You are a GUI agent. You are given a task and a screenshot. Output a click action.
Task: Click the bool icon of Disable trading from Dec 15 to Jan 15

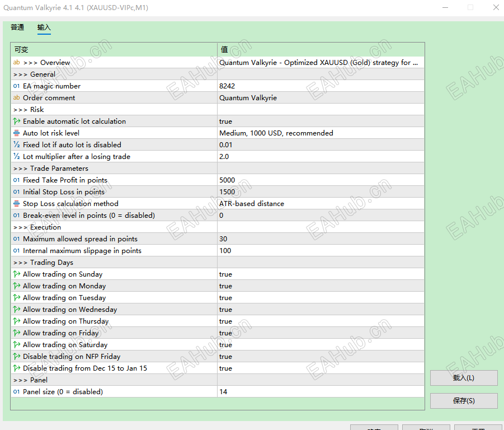tap(16, 368)
